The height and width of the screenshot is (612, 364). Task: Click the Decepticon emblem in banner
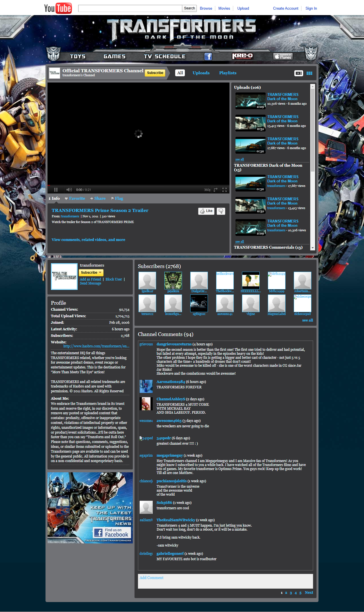click(311, 53)
